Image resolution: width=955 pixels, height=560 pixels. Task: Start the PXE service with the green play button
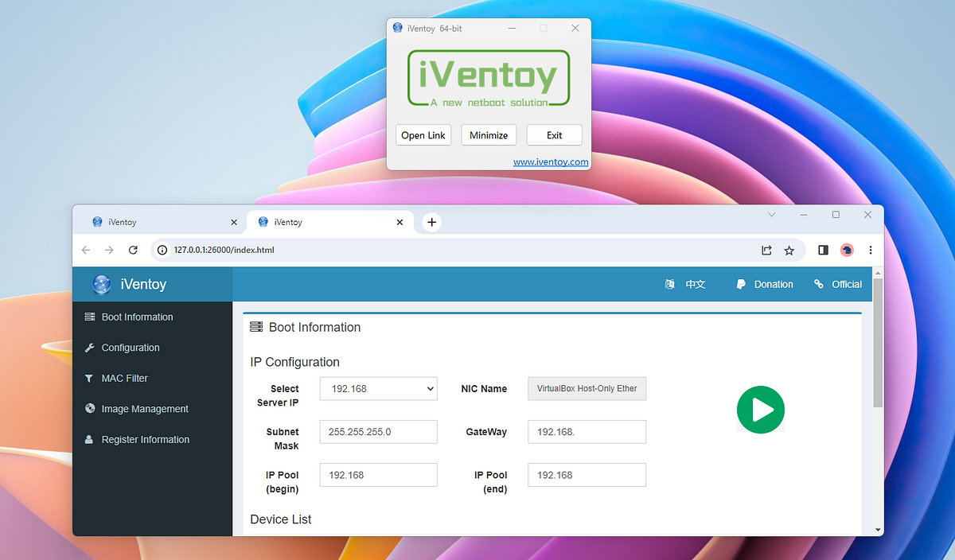pyautogui.click(x=761, y=410)
